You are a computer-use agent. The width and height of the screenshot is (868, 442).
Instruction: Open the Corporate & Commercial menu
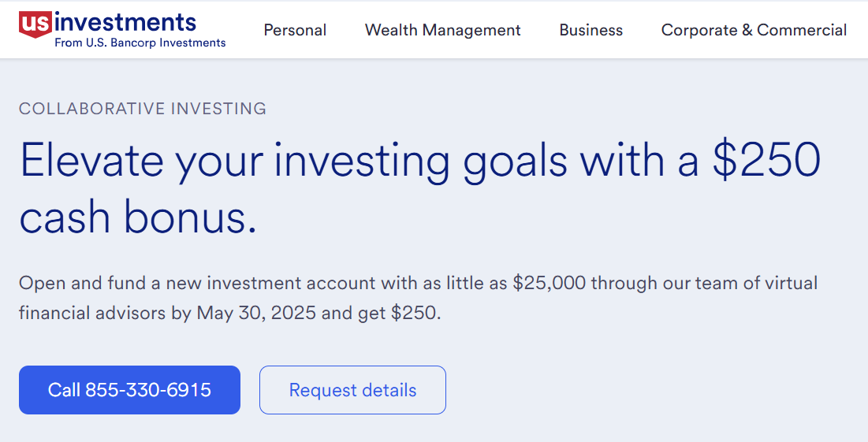[x=754, y=30]
